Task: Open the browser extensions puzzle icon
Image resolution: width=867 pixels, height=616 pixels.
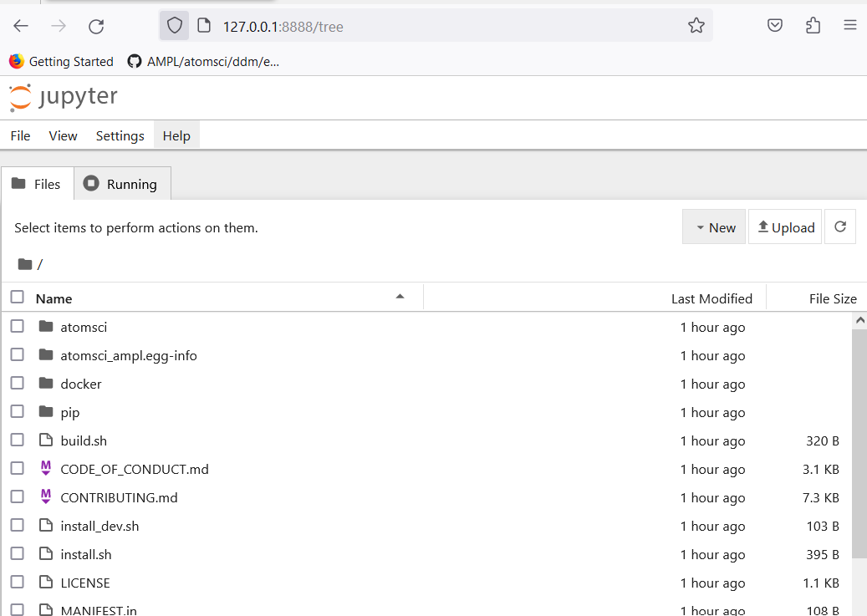Action: coord(813,25)
